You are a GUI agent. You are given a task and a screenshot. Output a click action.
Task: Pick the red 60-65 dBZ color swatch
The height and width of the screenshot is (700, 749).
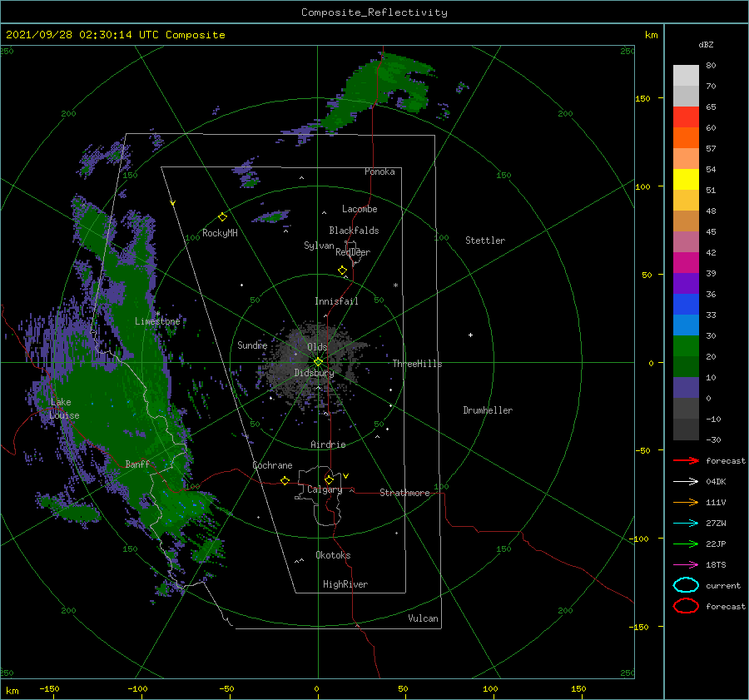(x=686, y=117)
